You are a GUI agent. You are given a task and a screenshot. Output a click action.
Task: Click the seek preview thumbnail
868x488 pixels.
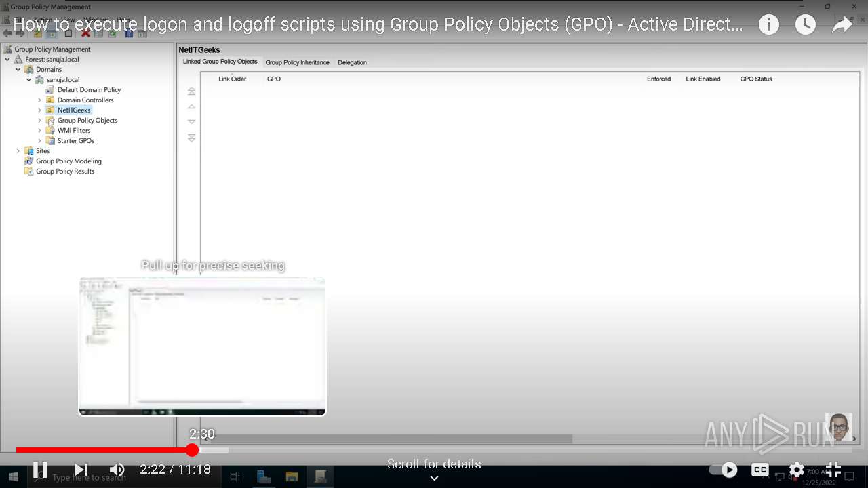[203, 346]
